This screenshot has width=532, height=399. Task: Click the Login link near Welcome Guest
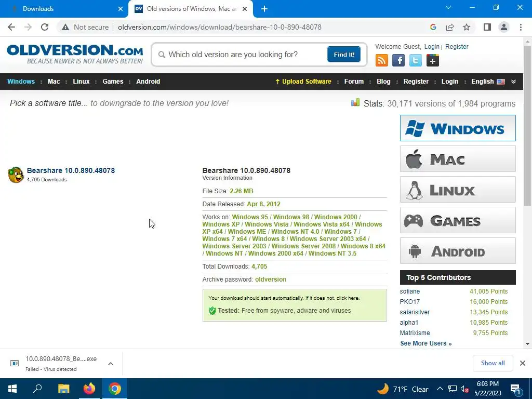click(x=432, y=46)
